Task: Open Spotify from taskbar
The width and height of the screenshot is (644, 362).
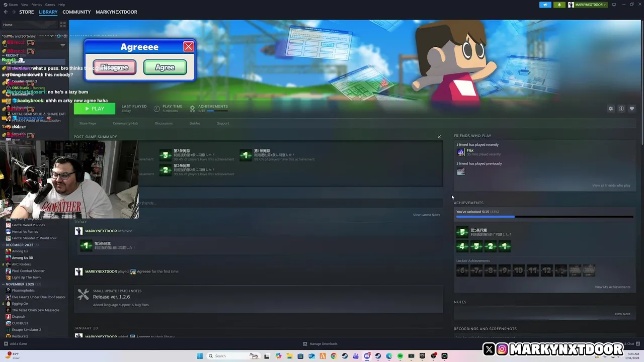Action: pyautogui.click(x=400, y=356)
